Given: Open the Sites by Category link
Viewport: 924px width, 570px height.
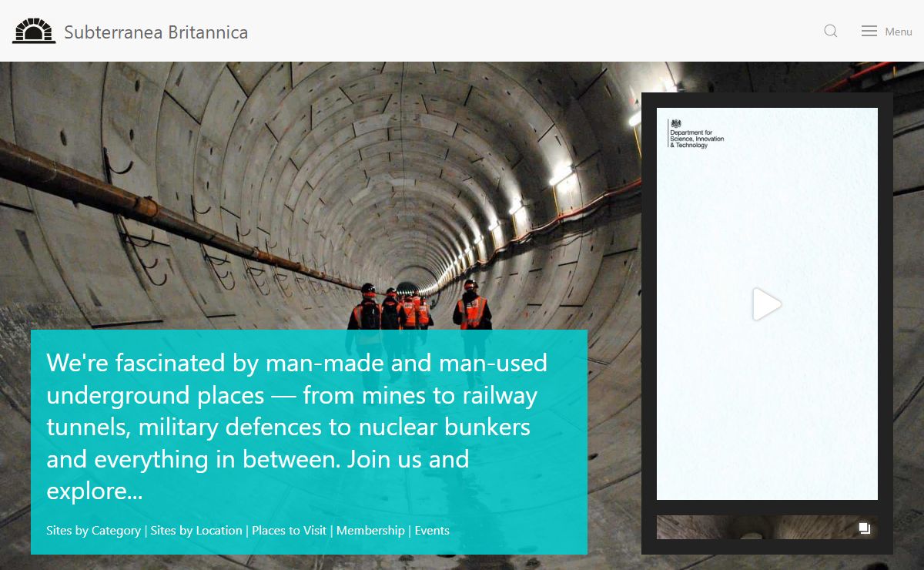Looking at the screenshot, I should (x=93, y=531).
